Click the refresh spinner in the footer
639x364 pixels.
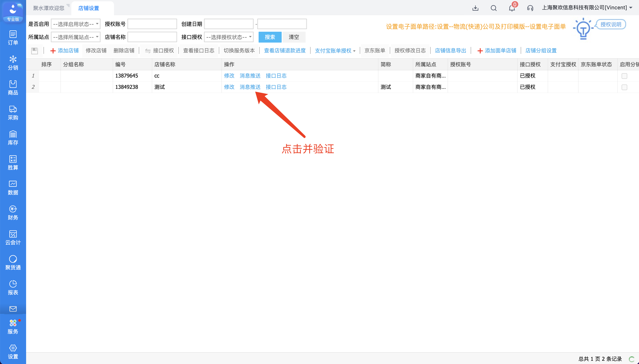click(631, 359)
